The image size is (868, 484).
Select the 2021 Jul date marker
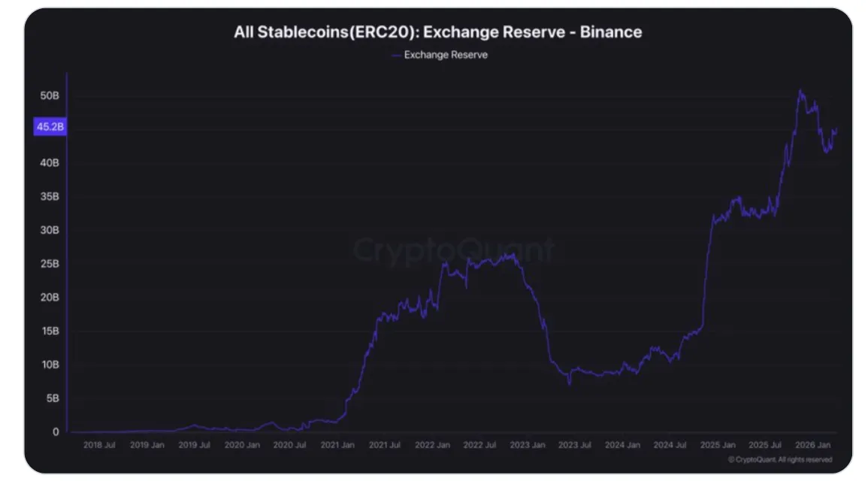pyautogui.click(x=384, y=445)
